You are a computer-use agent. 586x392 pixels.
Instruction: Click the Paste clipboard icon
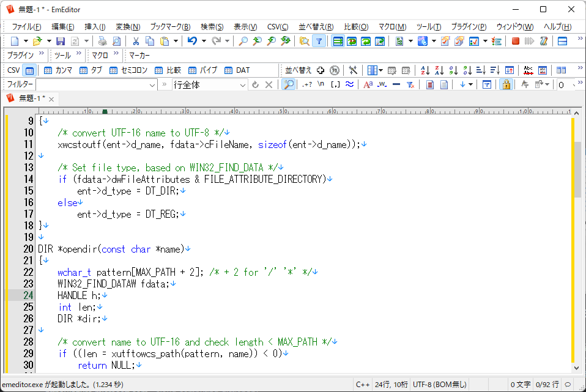(165, 41)
